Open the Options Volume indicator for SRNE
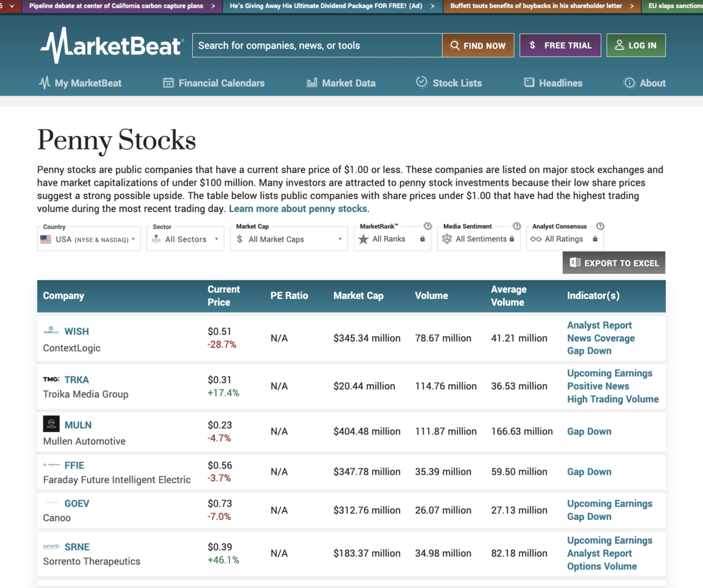This screenshot has width=703, height=588. (x=602, y=566)
